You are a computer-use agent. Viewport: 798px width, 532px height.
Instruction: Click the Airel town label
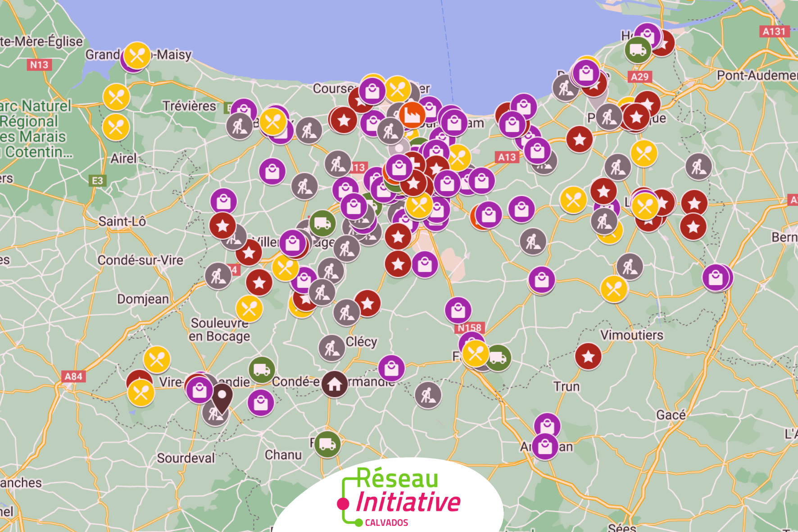tap(123, 159)
